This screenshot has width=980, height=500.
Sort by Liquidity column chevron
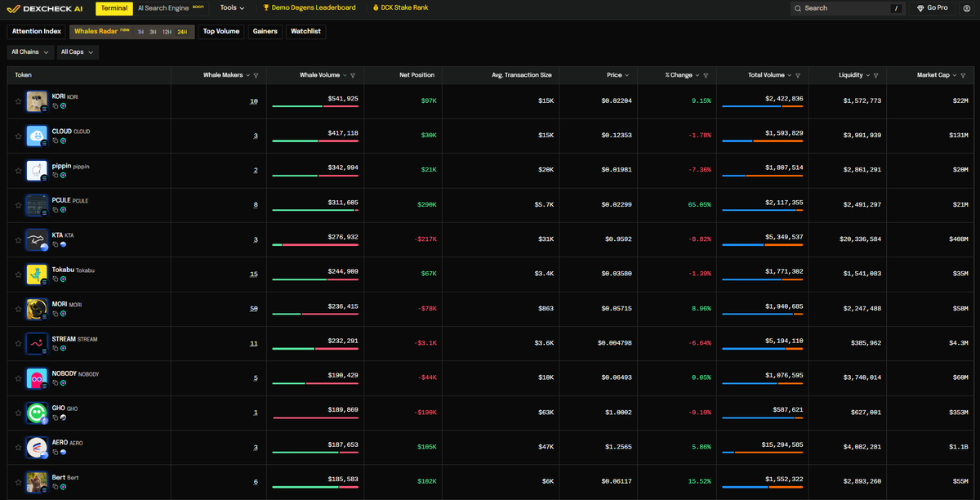coord(867,75)
